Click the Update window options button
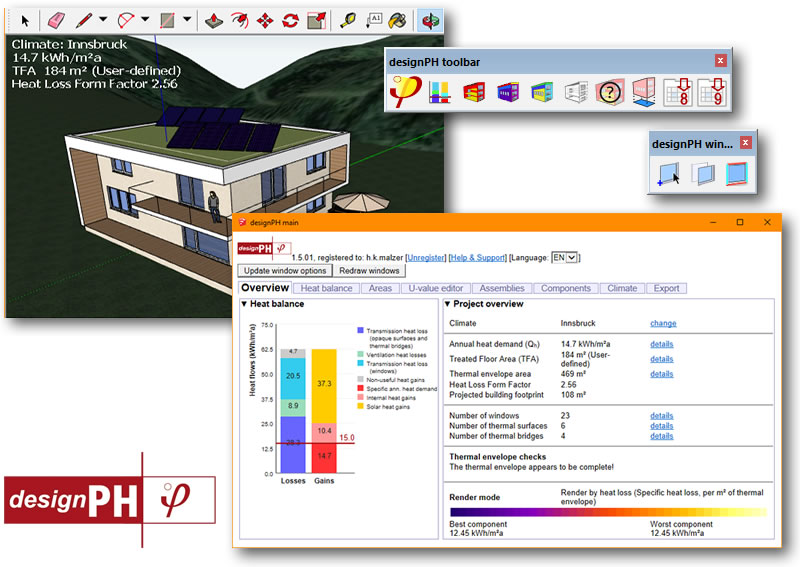This screenshot has width=800, height=567. coord(285,270)
